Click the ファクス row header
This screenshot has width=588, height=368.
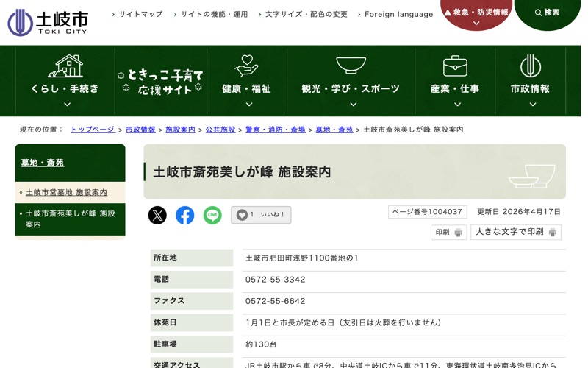(x=192, y=301)
